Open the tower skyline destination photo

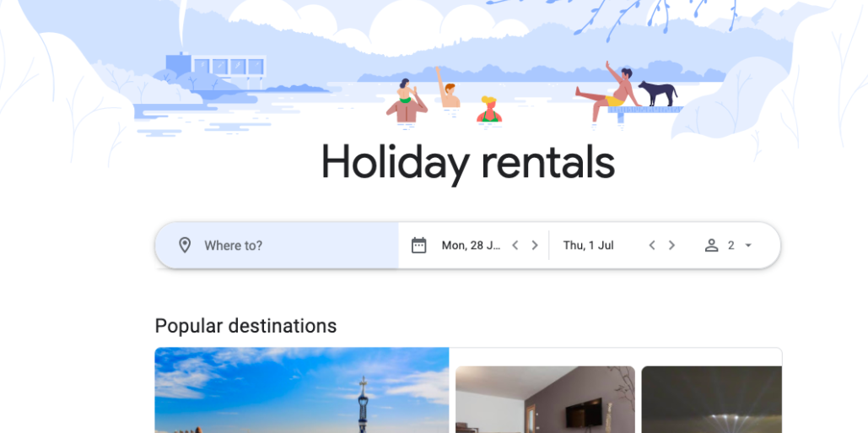302,390
